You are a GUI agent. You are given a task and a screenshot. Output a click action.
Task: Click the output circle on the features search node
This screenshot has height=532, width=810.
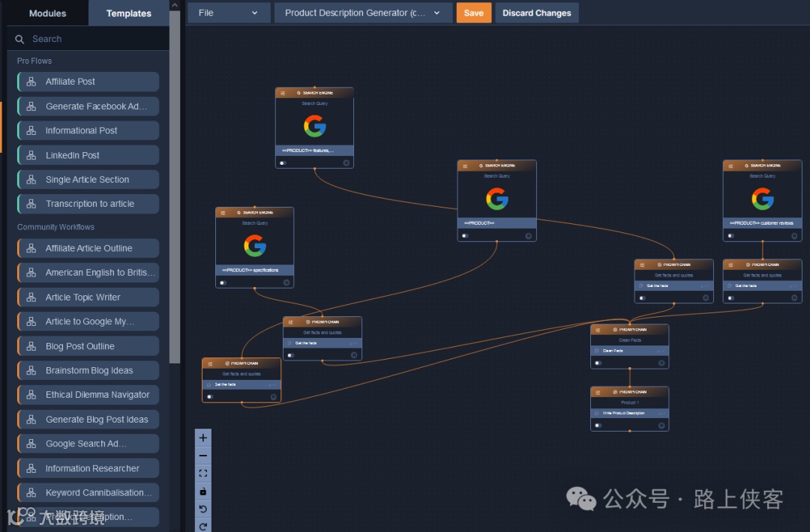coord(346,163)
